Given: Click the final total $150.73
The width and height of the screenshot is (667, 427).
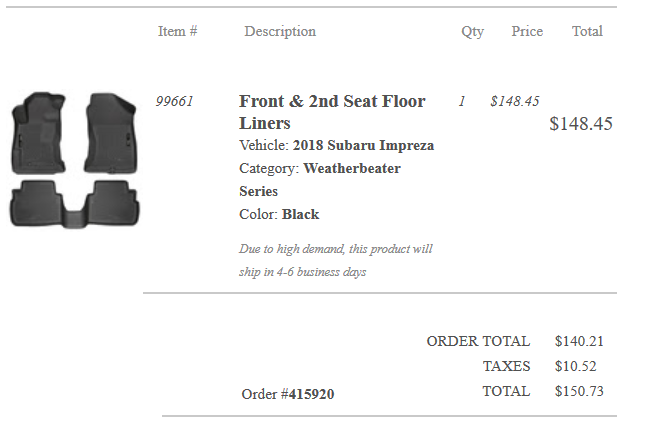Looking at the screenshot, I should (579, 391).
